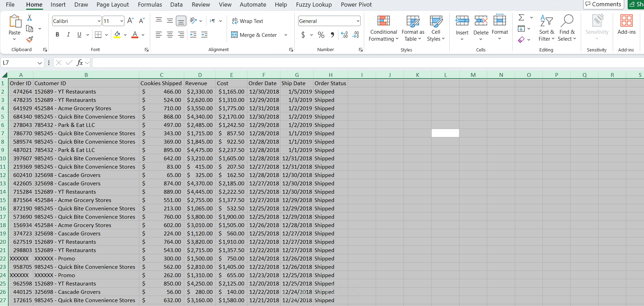Toggle Italic formatting

tap(68, 35)
